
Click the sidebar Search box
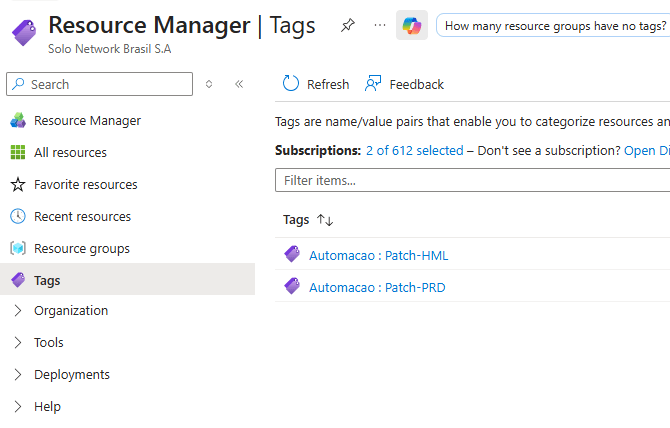100,84
